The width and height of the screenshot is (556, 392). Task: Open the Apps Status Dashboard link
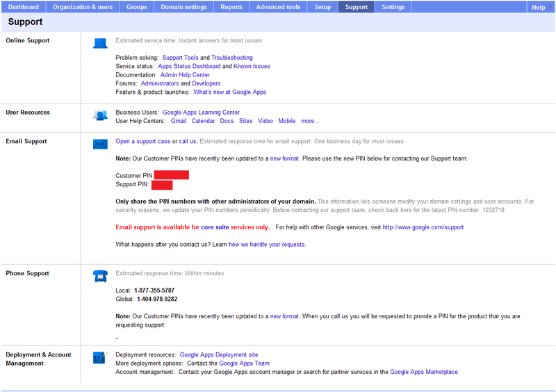coord(189,66)
